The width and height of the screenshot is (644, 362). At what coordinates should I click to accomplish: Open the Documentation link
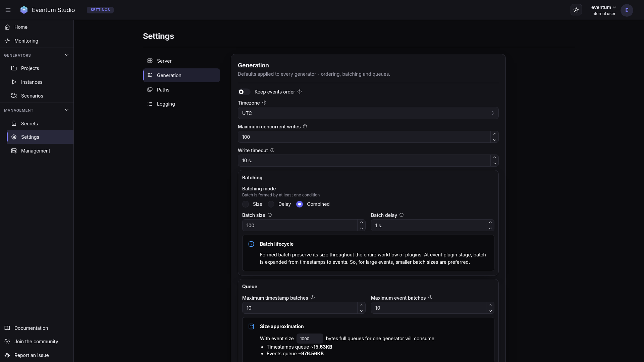point(37,328)
